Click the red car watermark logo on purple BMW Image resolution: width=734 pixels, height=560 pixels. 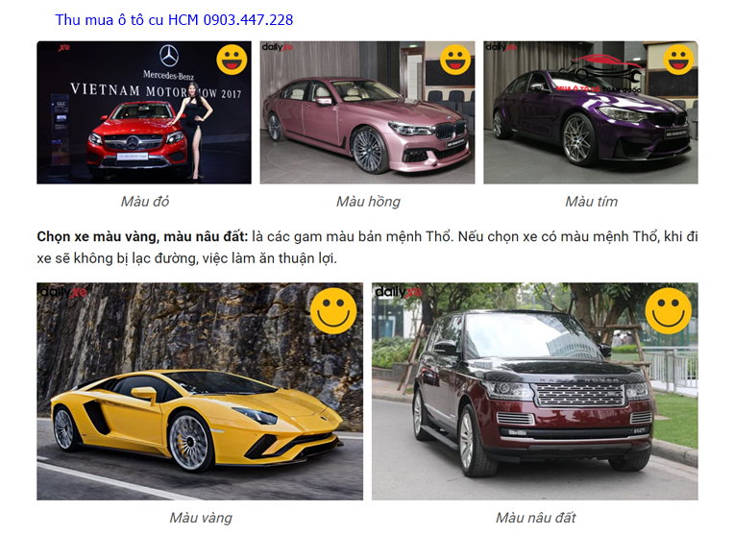pos(600,74)
